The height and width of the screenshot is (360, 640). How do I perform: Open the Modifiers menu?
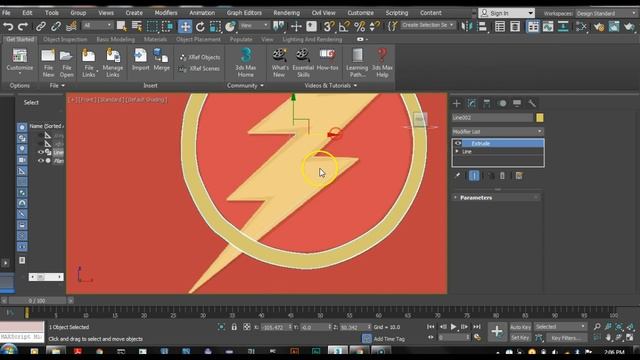(166, 13)
